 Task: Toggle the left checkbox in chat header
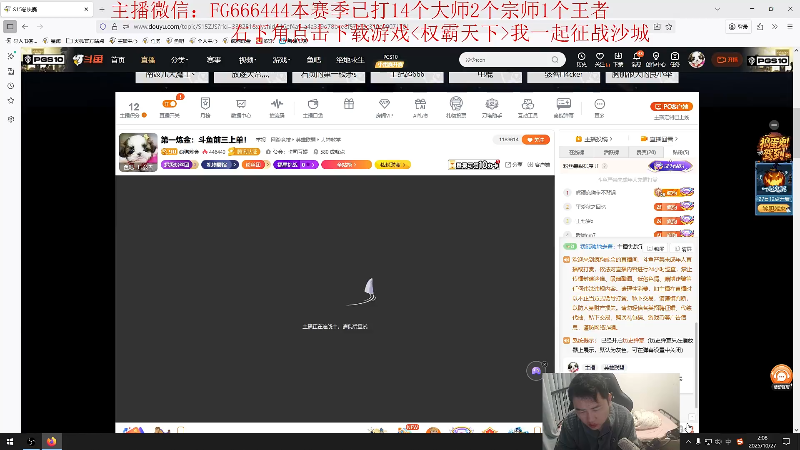[x=656, y=248]
